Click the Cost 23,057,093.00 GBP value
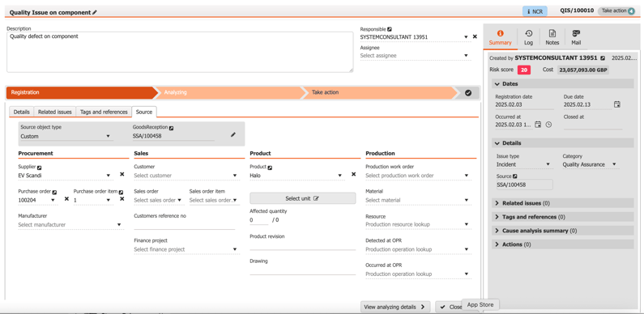The width and height of the screenshot is (644, 314). [x=583, y=70]
